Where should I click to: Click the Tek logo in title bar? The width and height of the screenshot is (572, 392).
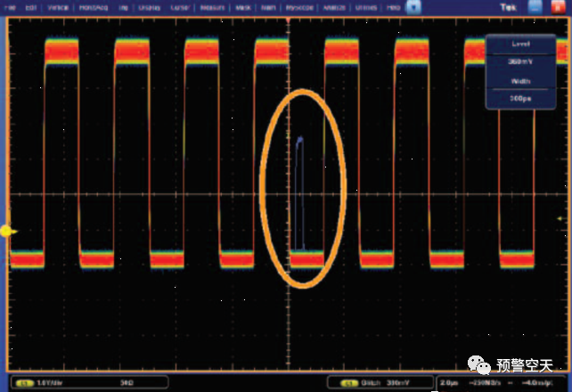(x=509, y=7)
